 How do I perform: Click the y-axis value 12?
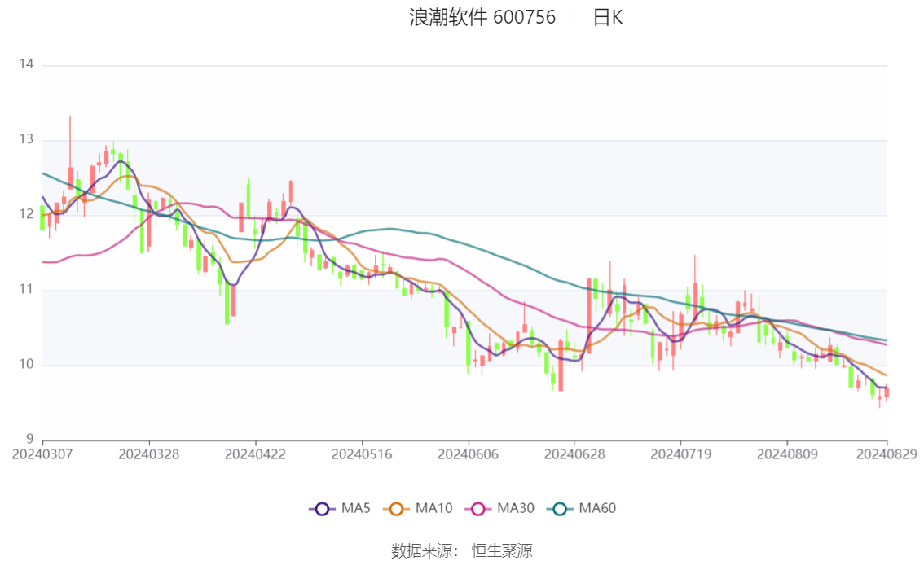tap(26, 214)
